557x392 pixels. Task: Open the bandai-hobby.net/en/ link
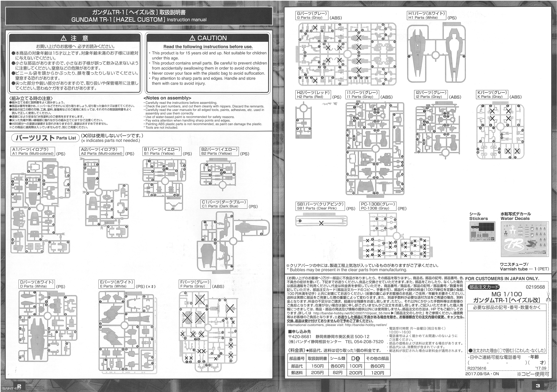pyautogui.click(x=366, y=325)
